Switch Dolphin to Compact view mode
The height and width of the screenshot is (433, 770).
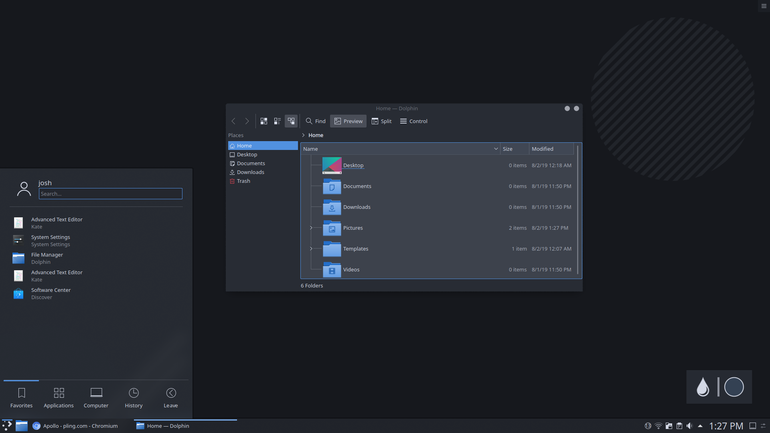[x=277, y=121]
